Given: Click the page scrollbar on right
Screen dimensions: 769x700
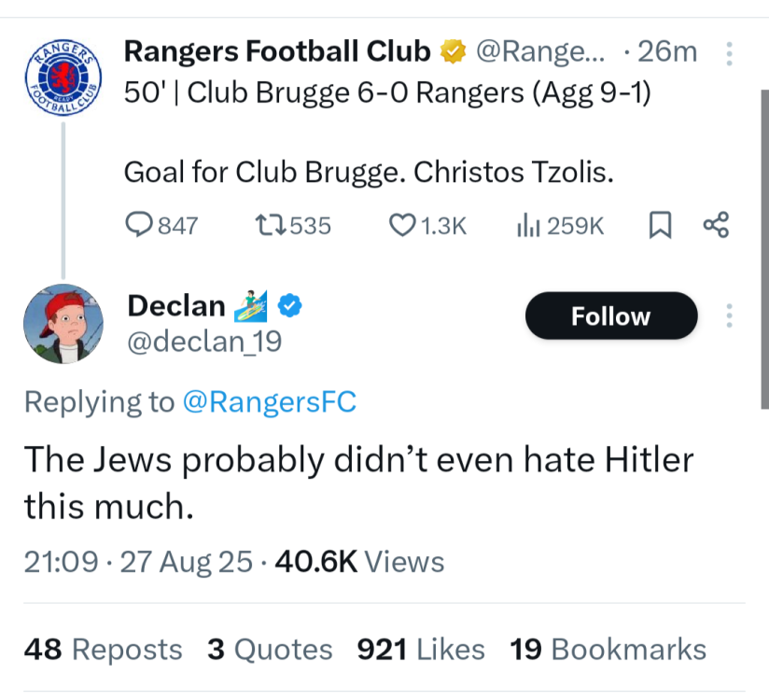Looking at the screenshot, I should coord(763,249).
